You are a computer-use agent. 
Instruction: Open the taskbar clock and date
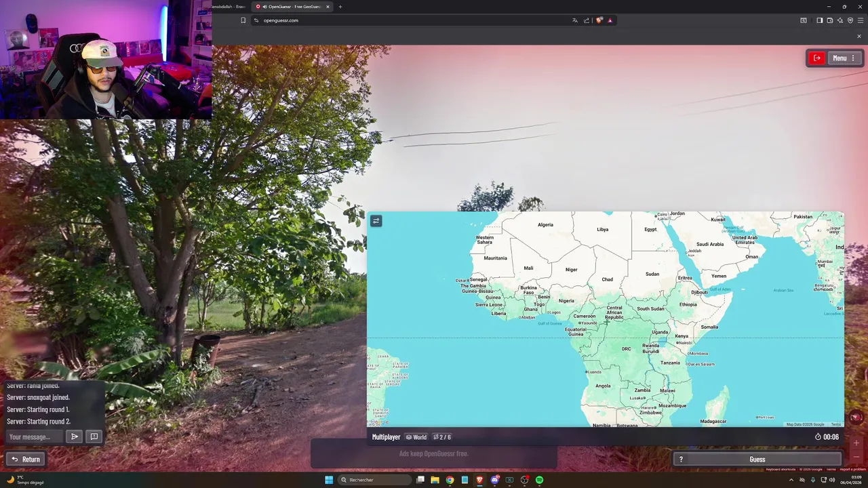852,480
